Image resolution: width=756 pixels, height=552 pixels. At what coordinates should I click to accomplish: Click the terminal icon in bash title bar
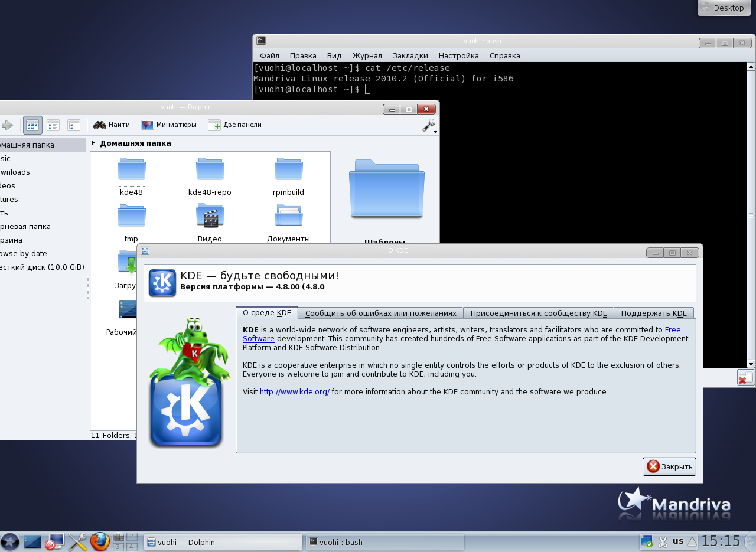[261, 41]
